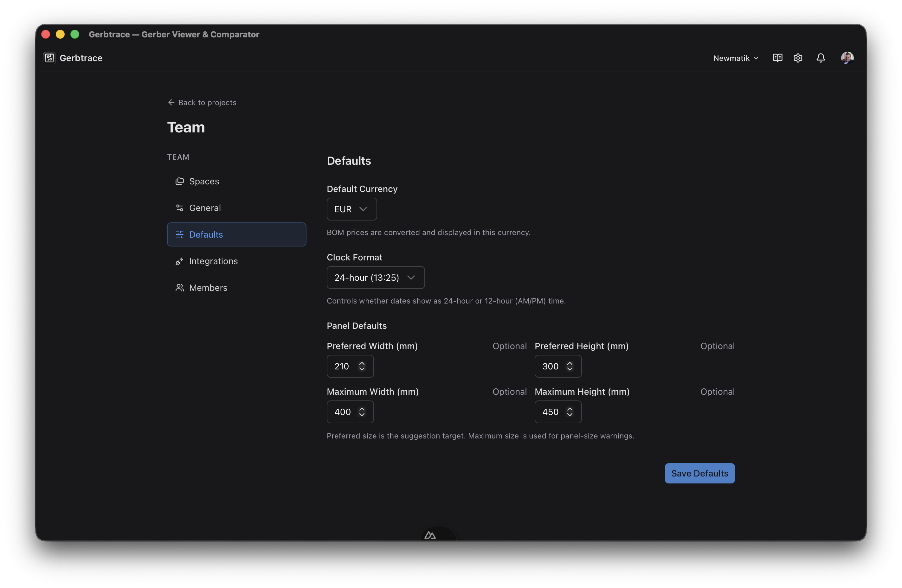Open the Default Currency EUR dropdown
Screen dimensions: 902x588
(352, 209)
